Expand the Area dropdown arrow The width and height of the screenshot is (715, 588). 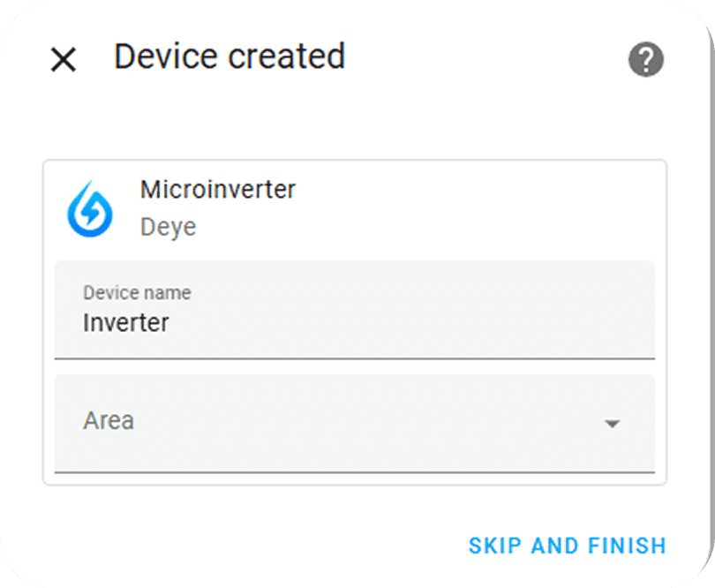tap(612, 424)
